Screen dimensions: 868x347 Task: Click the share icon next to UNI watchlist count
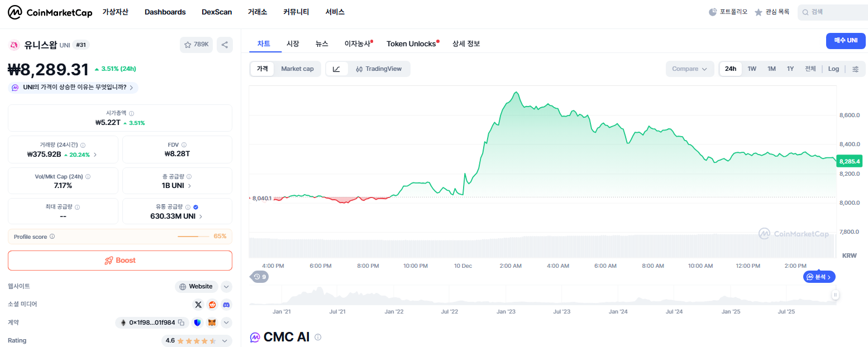click(x=225, y=45)
